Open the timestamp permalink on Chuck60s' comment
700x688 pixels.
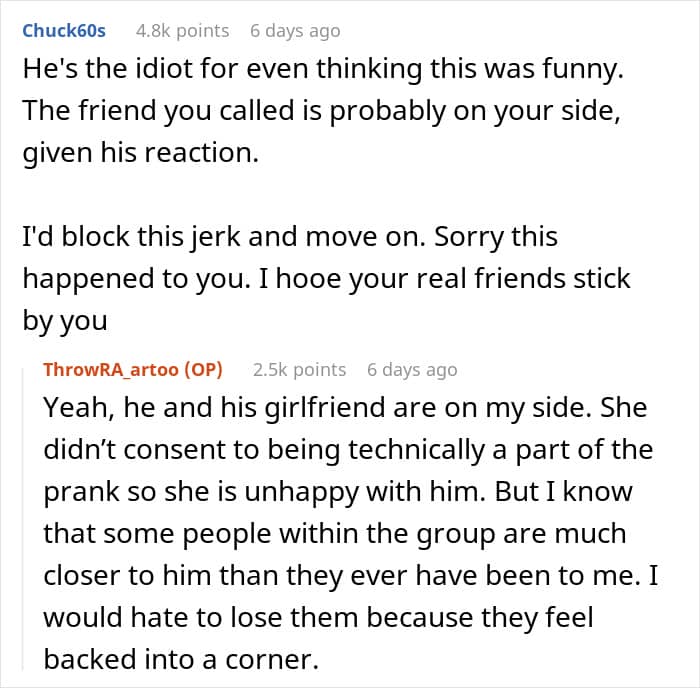click(x=295, y=31)
